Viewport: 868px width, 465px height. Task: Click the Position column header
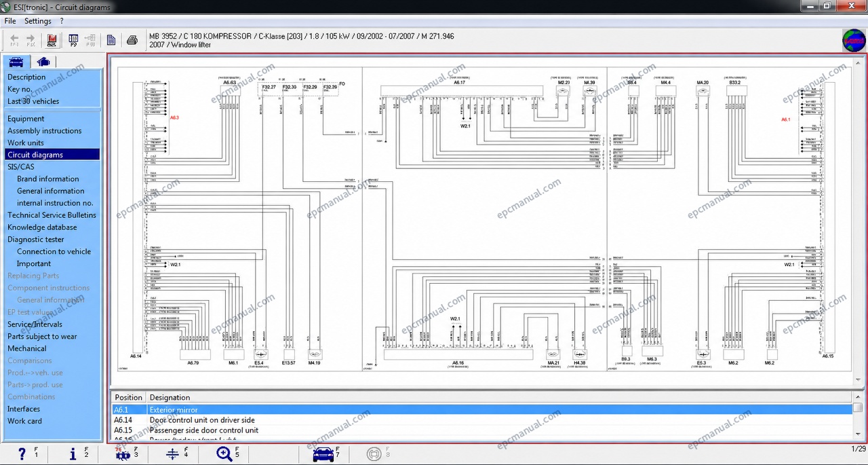129,398
